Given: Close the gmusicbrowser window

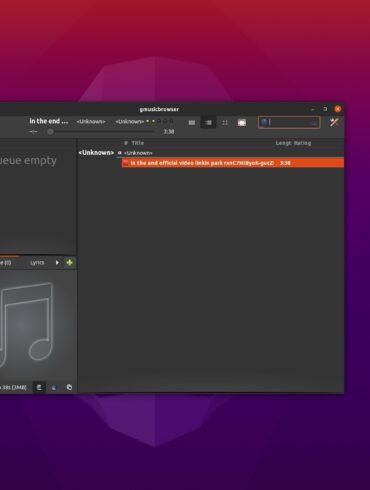Looking at the screenshot, I should (338, 109).
